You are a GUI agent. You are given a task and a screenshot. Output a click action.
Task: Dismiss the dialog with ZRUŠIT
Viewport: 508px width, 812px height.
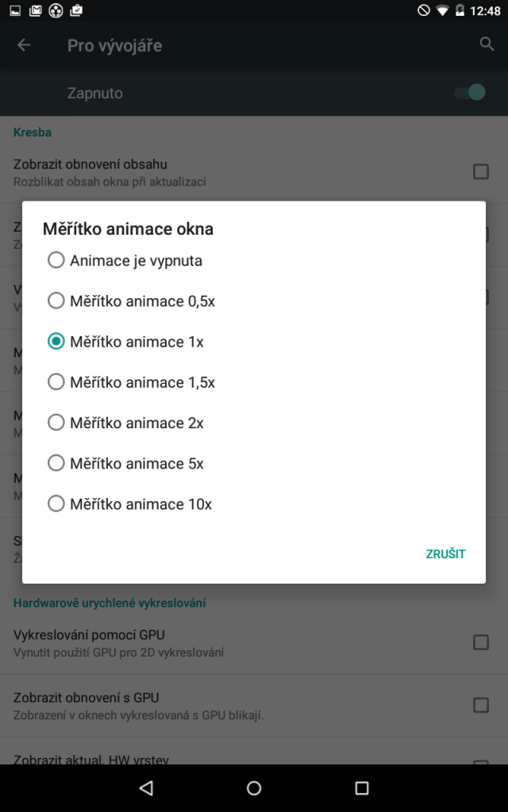click(x=445, y=554)
